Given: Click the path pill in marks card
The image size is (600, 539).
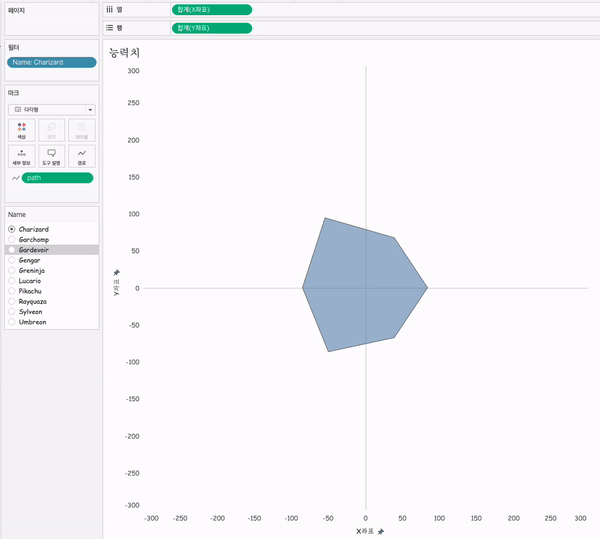Looking at the screenshot, I should click(57, 178).
